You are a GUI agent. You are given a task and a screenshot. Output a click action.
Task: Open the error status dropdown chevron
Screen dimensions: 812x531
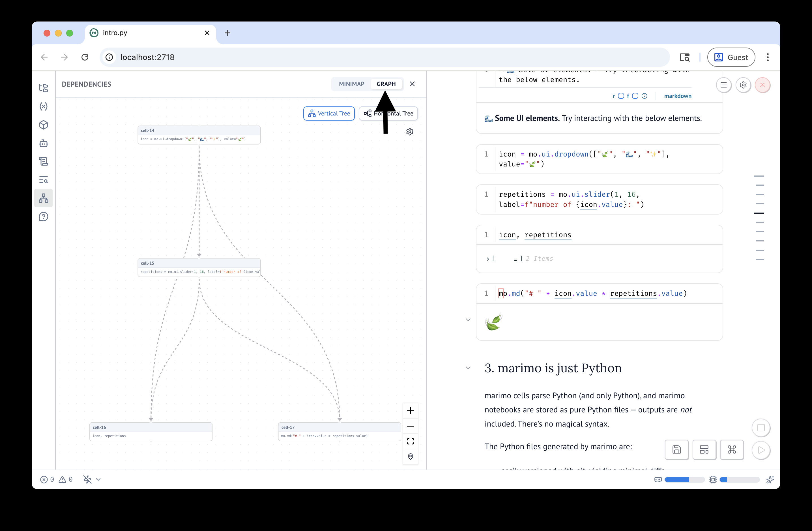point(98,479)
